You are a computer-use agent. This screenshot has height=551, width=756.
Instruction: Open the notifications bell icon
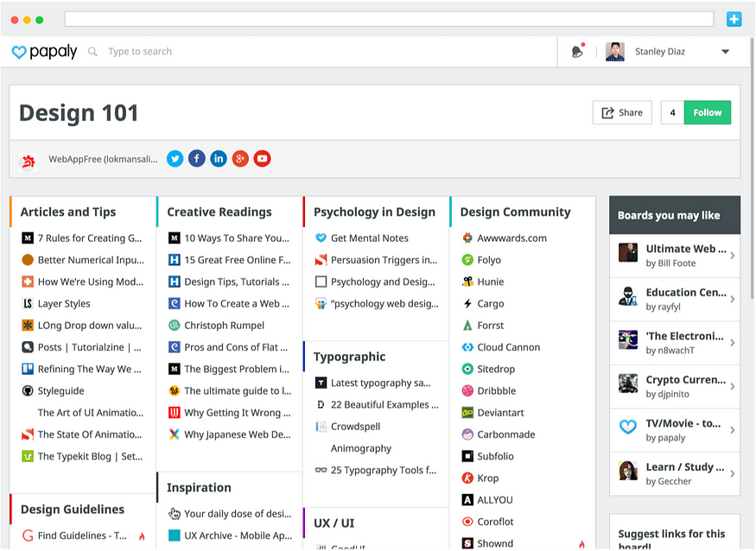577,52
